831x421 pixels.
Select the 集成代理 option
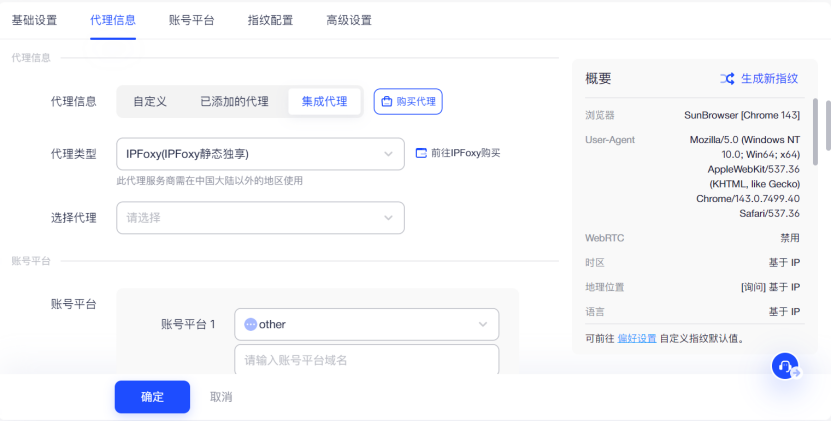click(x=324, y=101)
